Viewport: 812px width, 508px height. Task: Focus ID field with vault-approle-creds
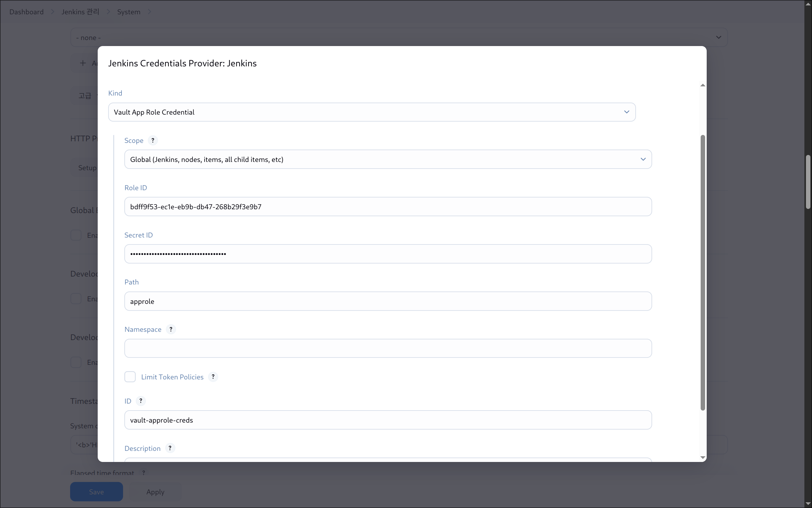[388, 420]
